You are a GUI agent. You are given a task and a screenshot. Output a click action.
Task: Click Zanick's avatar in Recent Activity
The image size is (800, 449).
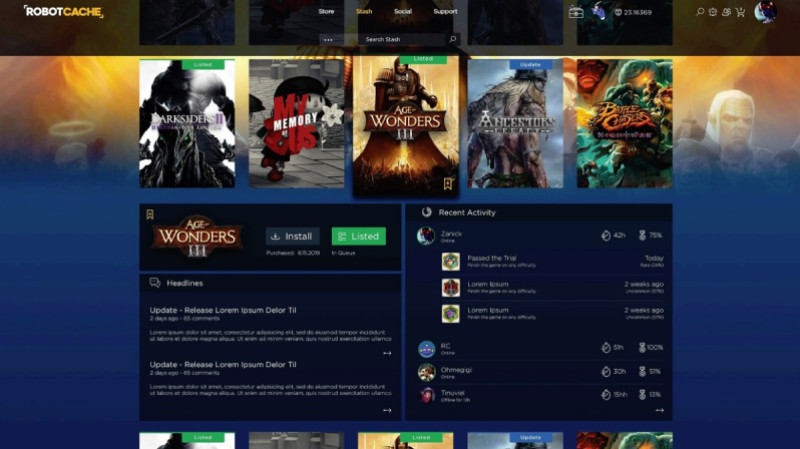coord(426,236)
